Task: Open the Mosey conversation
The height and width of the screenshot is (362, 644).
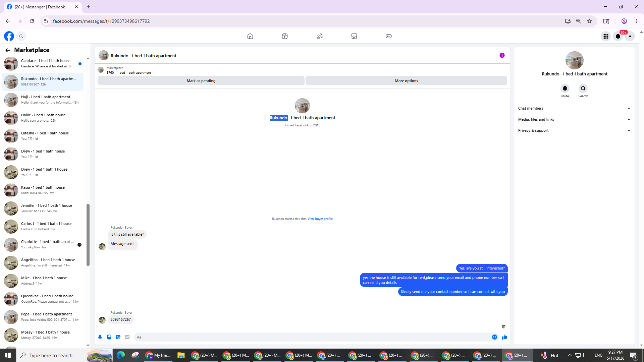Action: (x=43, y=335)
